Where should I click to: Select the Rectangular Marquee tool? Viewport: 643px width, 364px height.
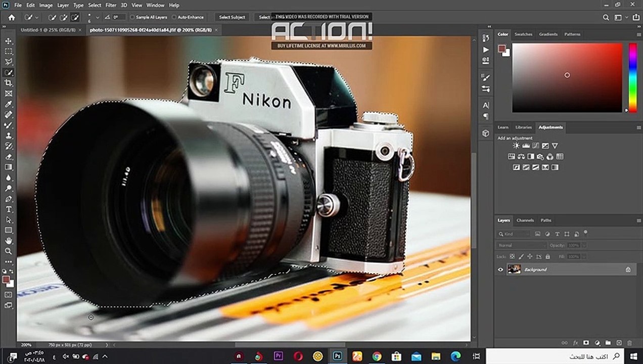click(8, 52)
